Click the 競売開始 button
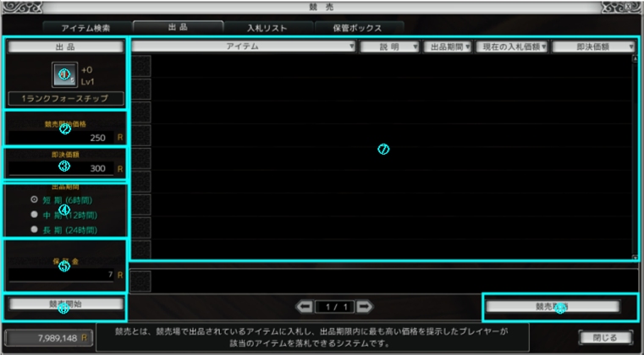The image size is (644, 355). tap(66, 303)
